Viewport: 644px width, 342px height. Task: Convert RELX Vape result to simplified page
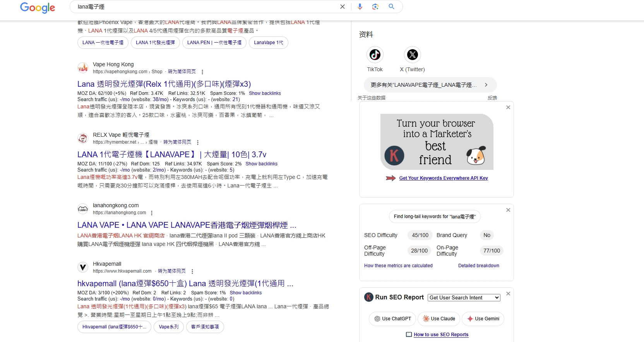click(x=177, y=142)
